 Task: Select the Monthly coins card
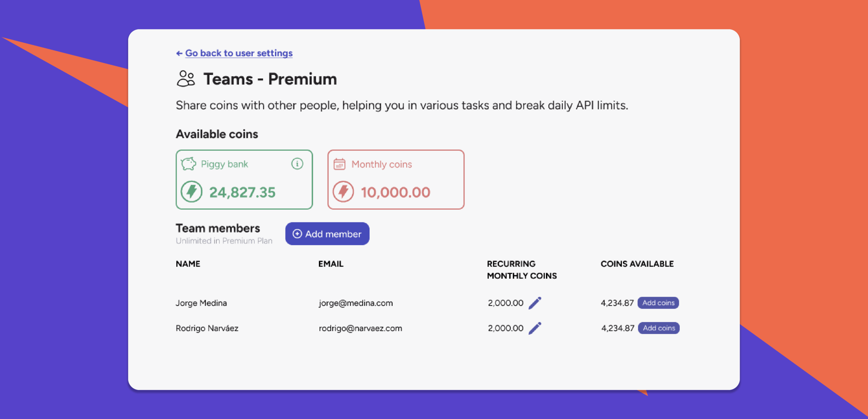click(x=396, y=180)
